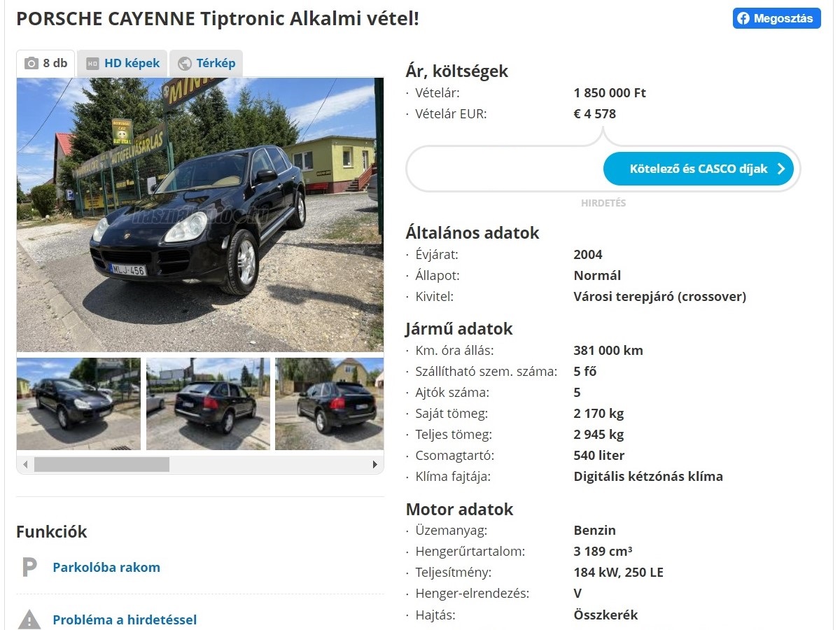
Task: Click the HD icon beside HD képek
Action: 92,64
